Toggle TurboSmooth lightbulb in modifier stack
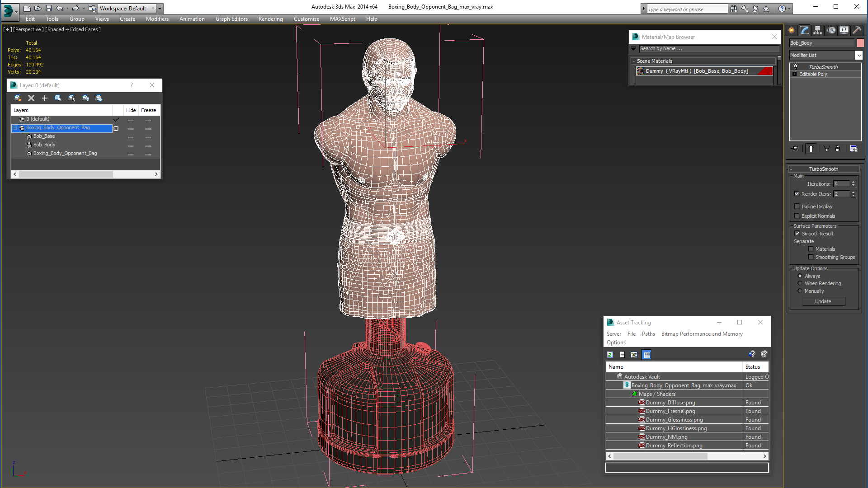The image size is (868, 488). 796,67
